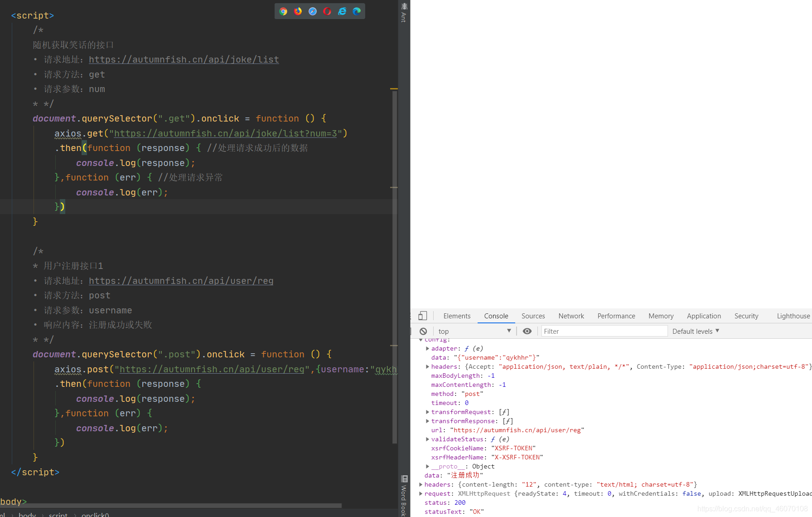Open the Lighthouse tab
812x517 pixels.
pos(793,316)
